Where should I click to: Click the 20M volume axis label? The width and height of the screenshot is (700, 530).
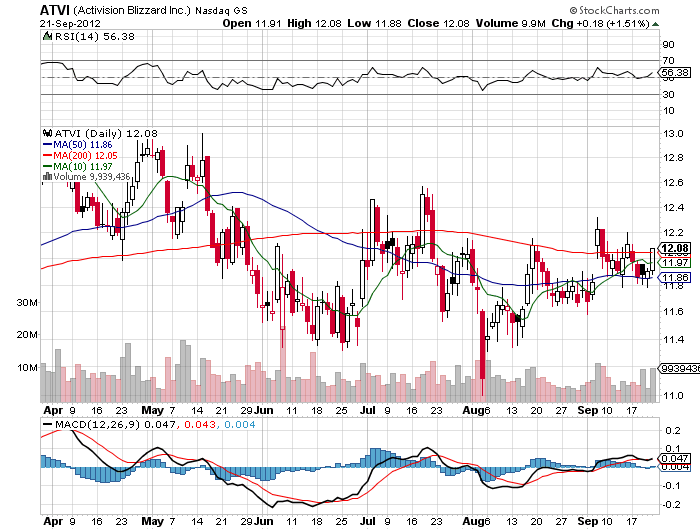(x=27, y=335)
